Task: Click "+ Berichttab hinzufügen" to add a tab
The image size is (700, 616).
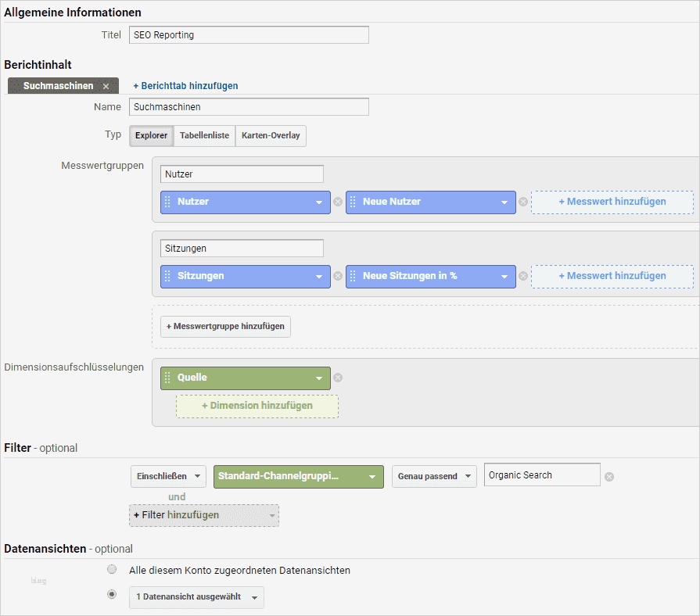Action: coord(185,86)
